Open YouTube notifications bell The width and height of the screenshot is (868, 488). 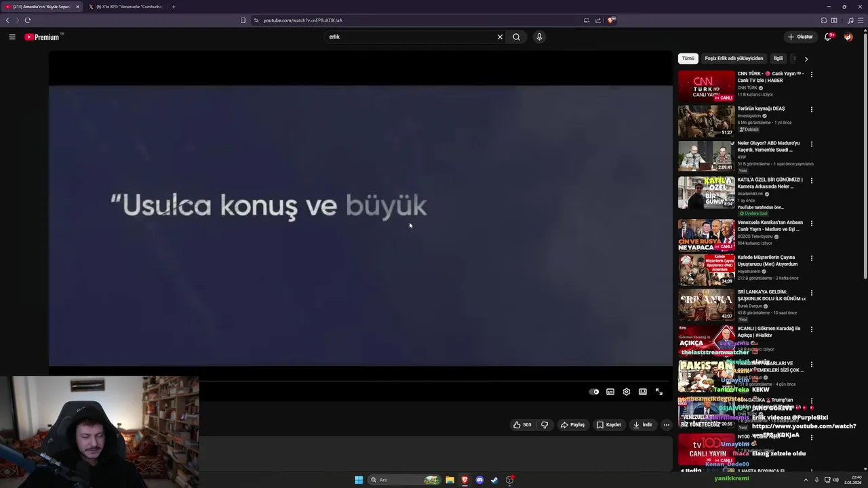(x=828, y=37)
